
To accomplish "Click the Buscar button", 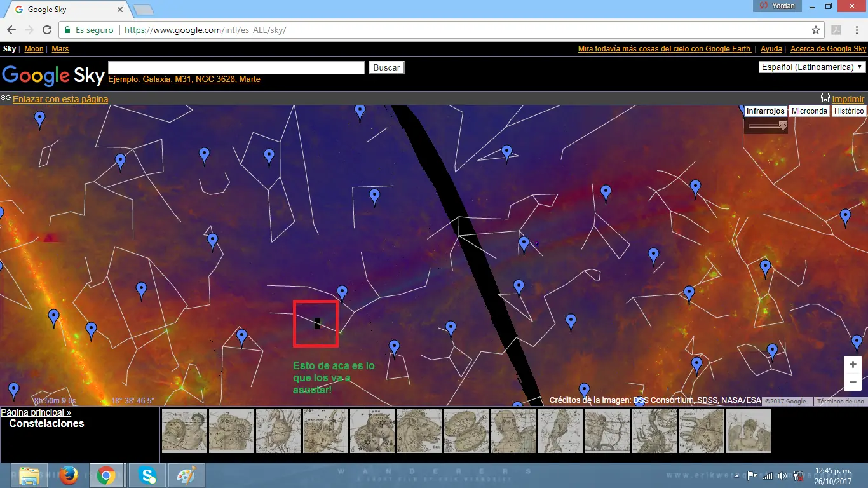I will [386, 67].
